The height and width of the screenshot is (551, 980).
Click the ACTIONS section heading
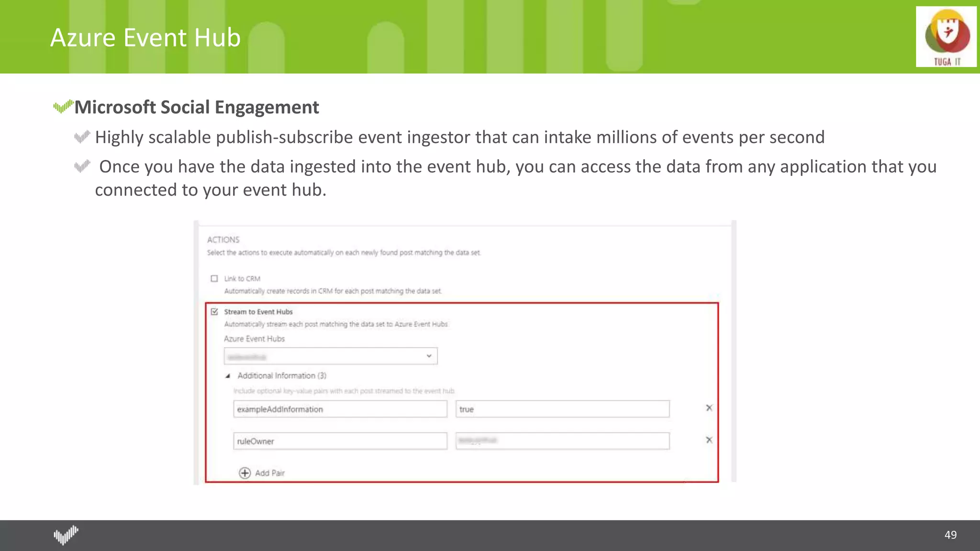pos(223,240)
